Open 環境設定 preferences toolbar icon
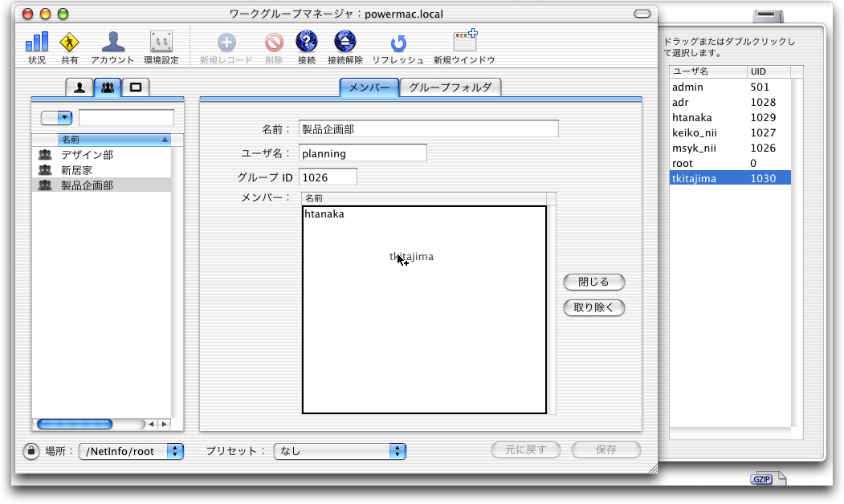Viewport: 844px width, 504px height. [161, 43]
